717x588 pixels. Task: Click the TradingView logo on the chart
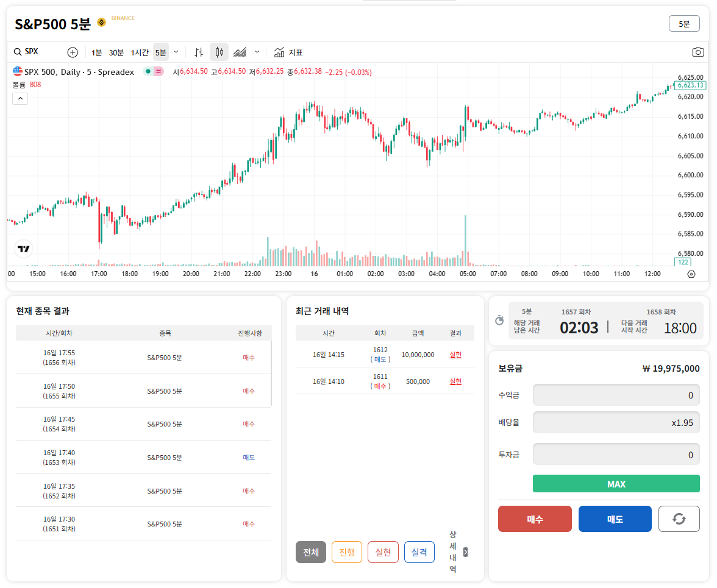24,249
